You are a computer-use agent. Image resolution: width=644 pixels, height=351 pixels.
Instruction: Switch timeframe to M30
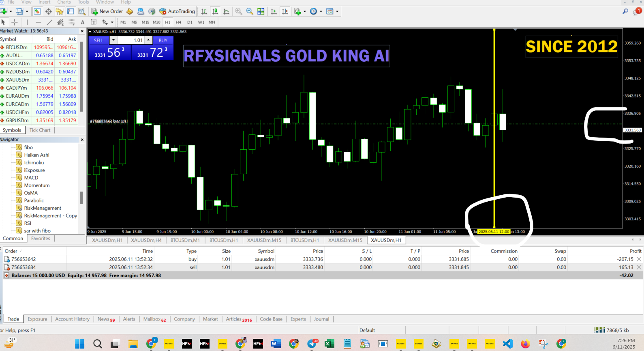pos(156,22)
